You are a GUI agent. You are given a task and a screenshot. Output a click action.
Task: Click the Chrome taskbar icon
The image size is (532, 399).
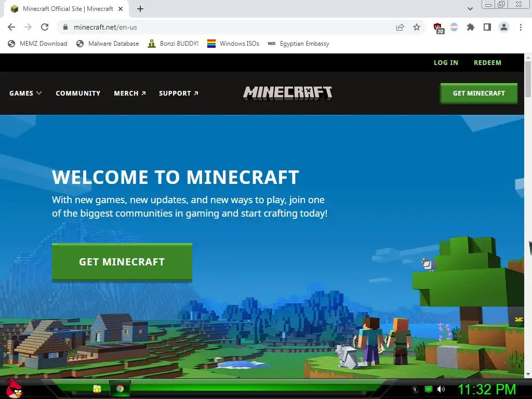click(120, 389)
